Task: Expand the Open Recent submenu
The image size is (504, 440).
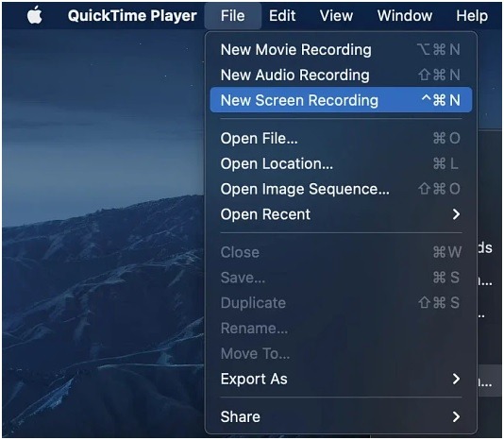Action: click(x=341, y=214)
